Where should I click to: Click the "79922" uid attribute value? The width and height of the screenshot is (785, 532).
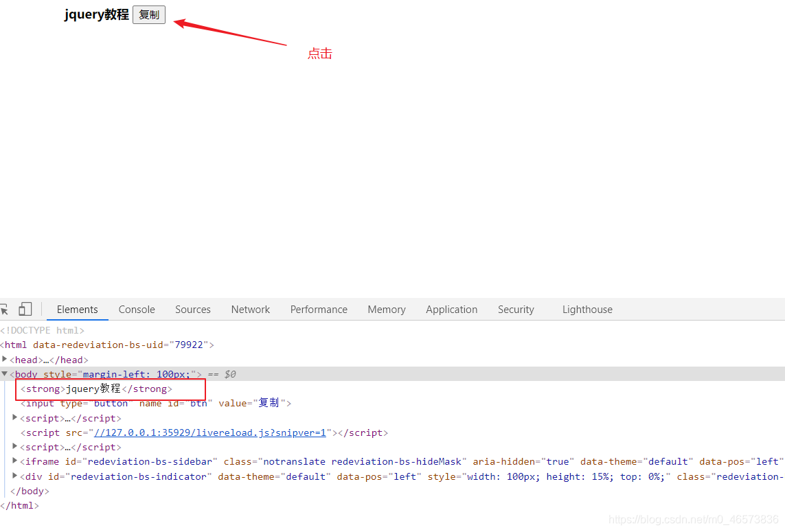(189, 345)
